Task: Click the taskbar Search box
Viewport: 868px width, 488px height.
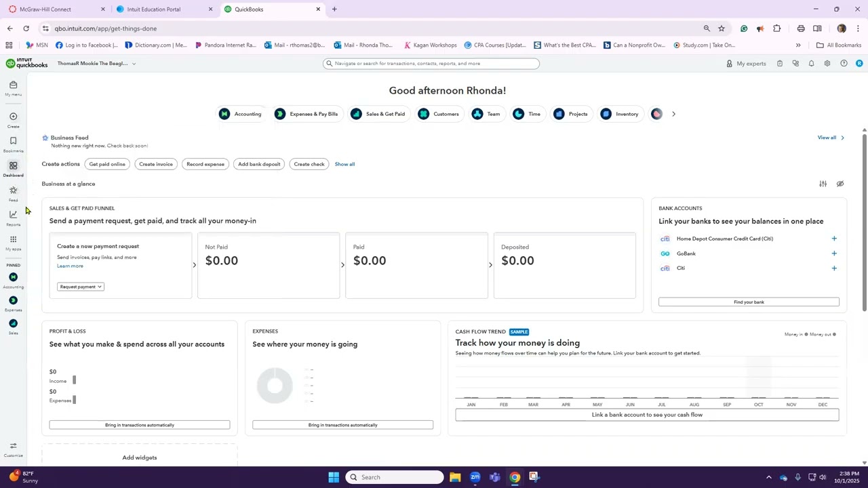Action: click(395, 477)
